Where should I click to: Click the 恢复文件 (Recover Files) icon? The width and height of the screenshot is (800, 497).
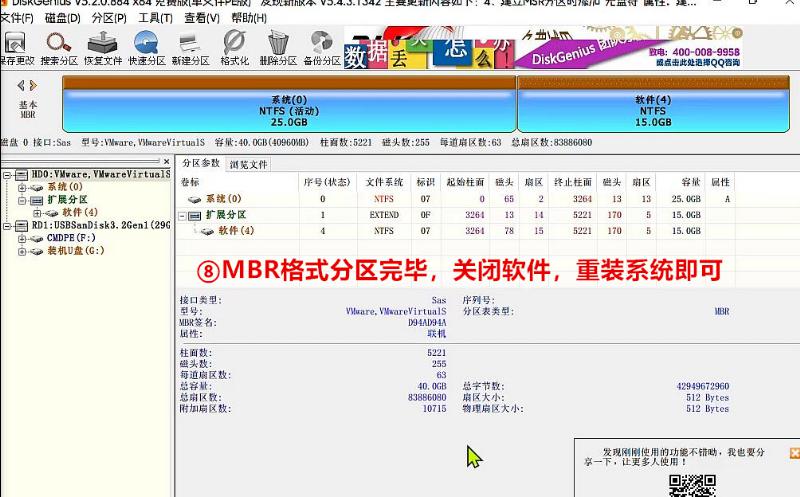[104, 47]
